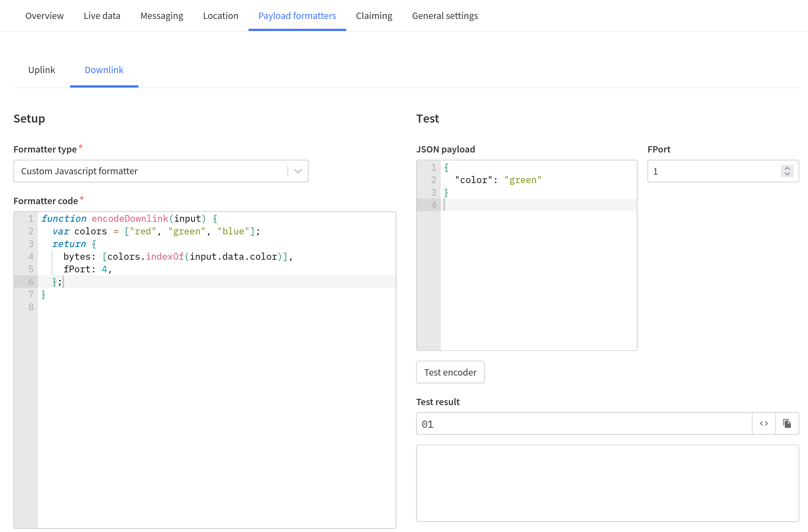This screenshot has height=532, width=808.
Task: Open the Overview tab
Action: tap(44, 16)
